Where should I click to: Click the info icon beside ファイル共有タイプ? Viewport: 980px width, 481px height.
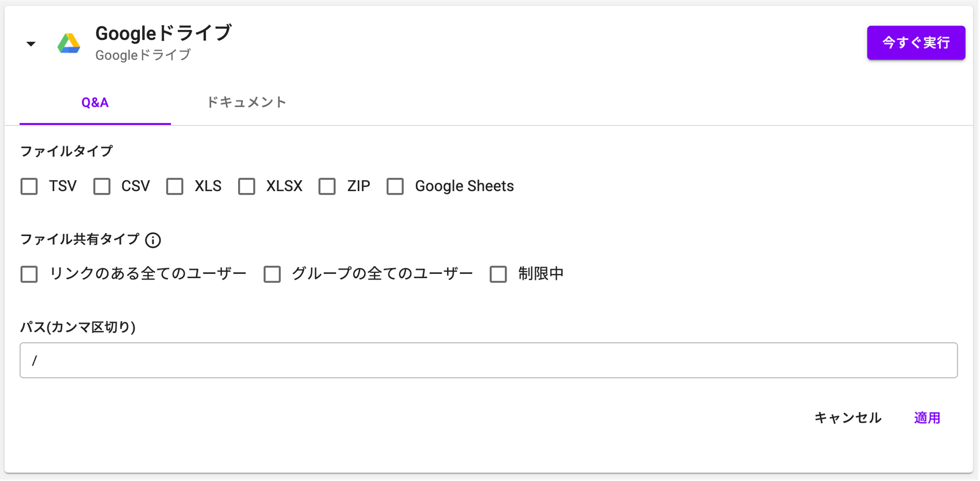(153, 240)
